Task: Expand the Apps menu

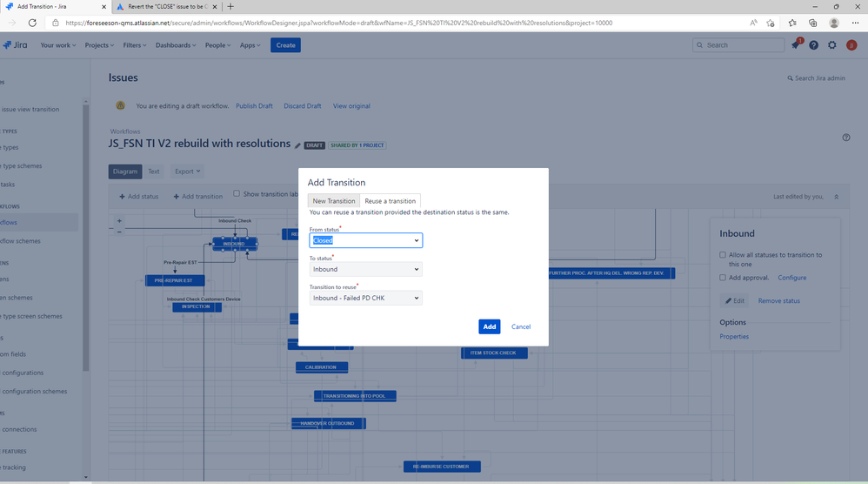Action: [x=250, y=45]
